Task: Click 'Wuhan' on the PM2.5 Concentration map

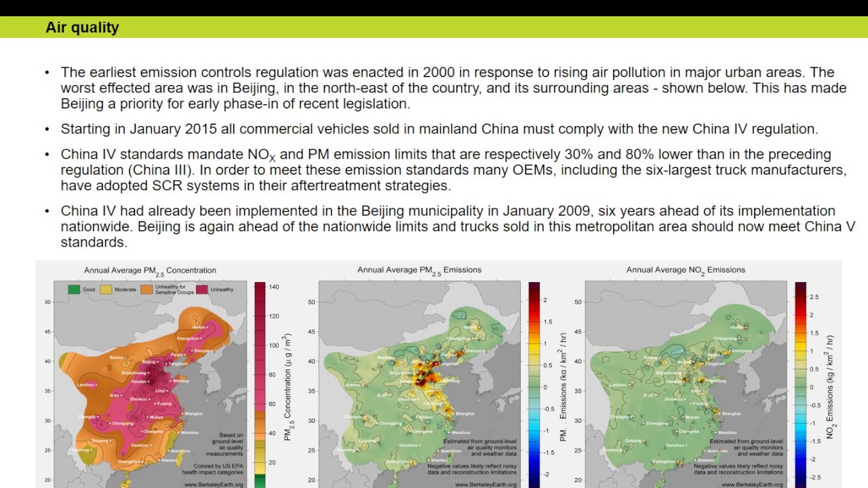Action: (156, 417)
